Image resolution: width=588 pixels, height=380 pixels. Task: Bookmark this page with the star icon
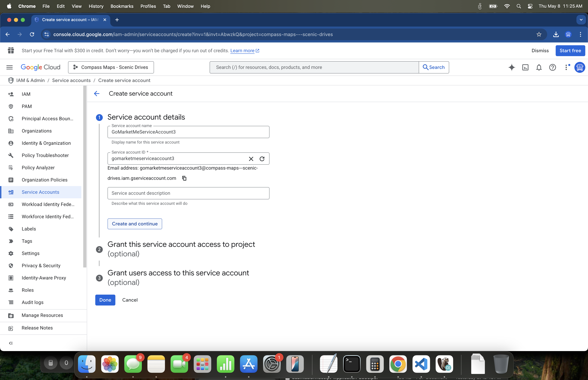539,34
